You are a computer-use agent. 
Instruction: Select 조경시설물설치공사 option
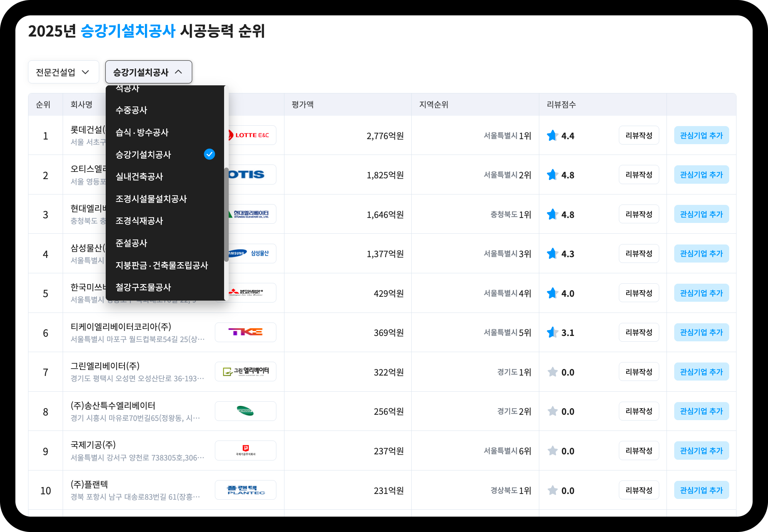coord(165,199)
